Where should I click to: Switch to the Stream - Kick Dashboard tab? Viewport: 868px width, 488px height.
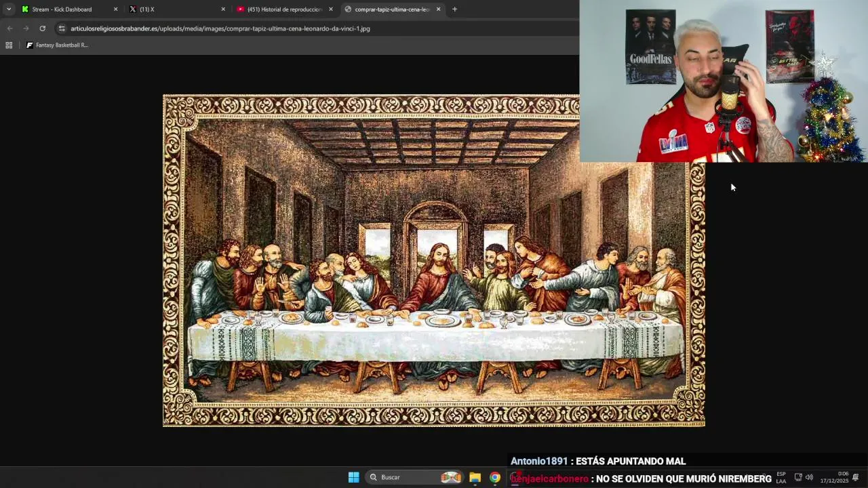[69, 9]
